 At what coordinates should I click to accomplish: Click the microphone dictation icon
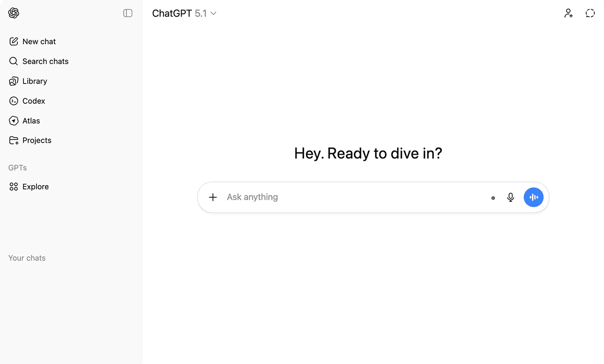[x=510, y=197]
